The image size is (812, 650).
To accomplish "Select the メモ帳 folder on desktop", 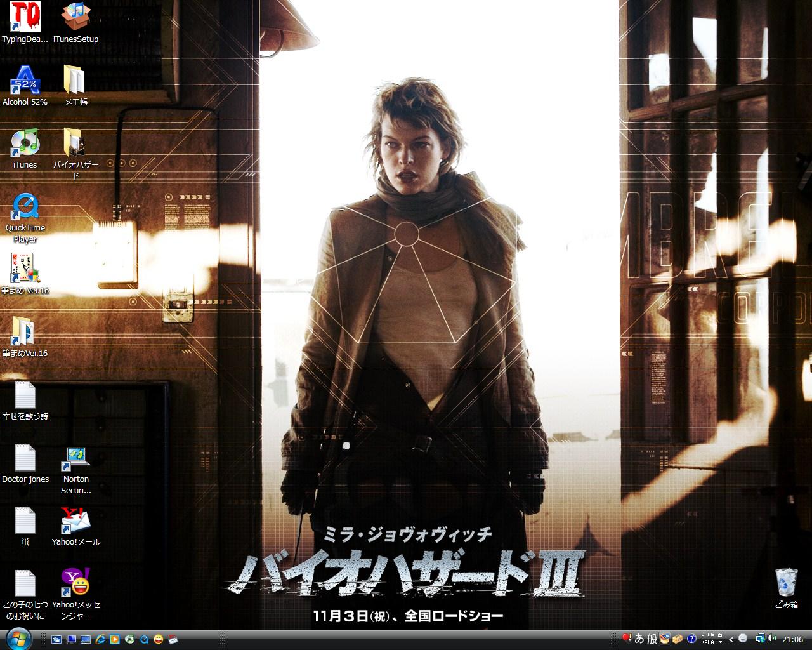I will pos(75,85).
